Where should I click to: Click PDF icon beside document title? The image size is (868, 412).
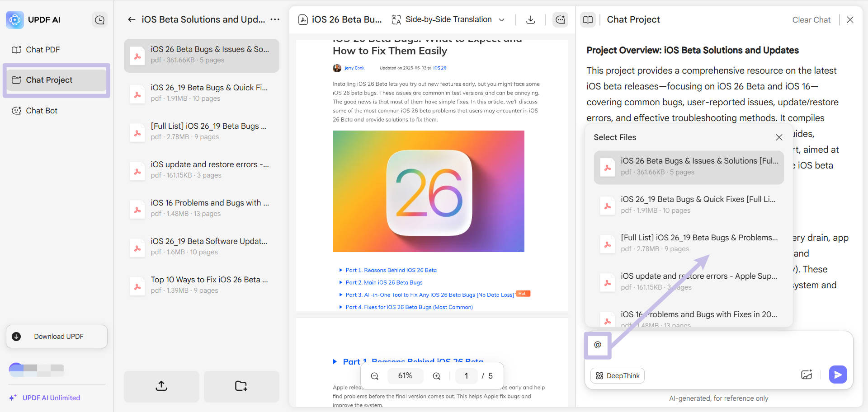pos(303,20)
